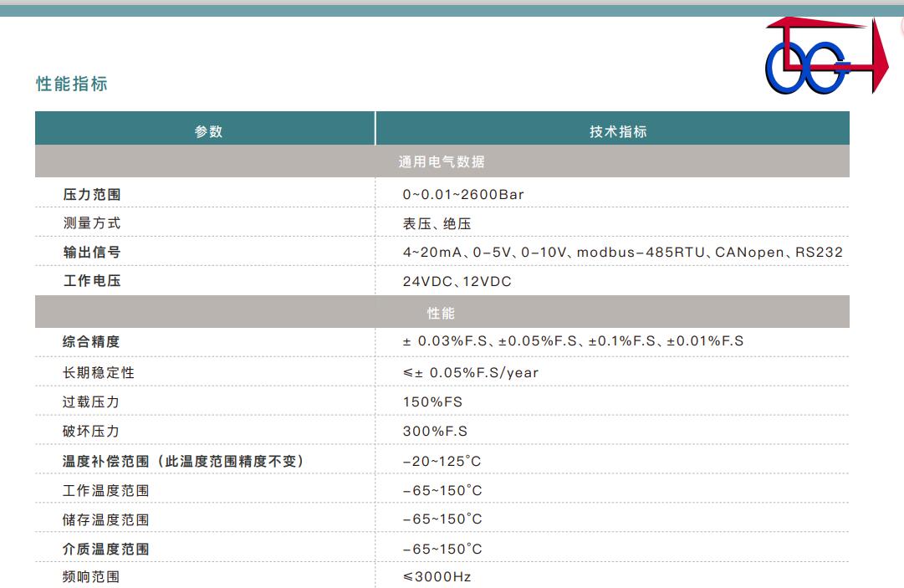Click the 参数 column header
Screen dimensions: 904x588
click(x=208, y=131)
